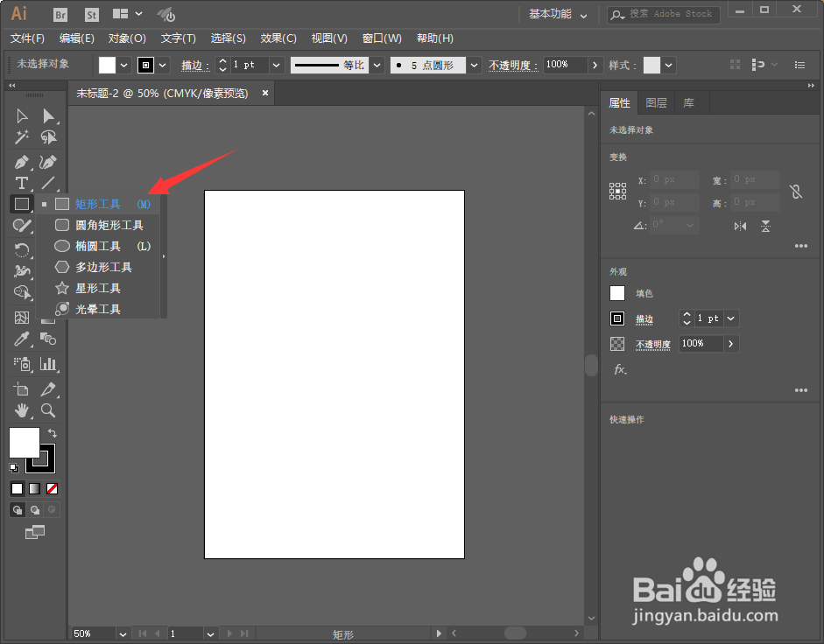The image size is (824, 644).
Task: Open 效果(C) menu
Action: [x=278, y=38]
